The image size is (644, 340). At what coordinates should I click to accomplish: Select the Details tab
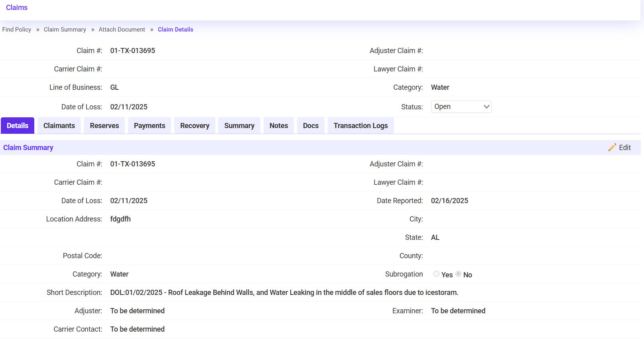(x=18, y=126)
